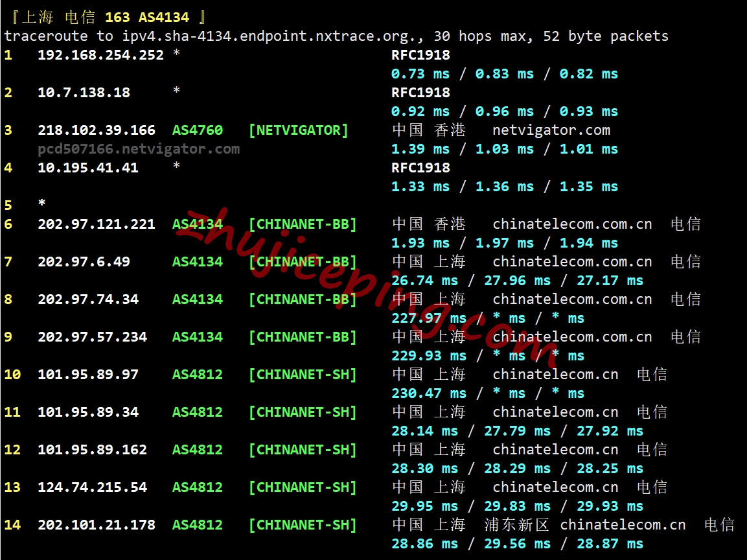Click hop 3 IP 218.102.39.166

97,130
